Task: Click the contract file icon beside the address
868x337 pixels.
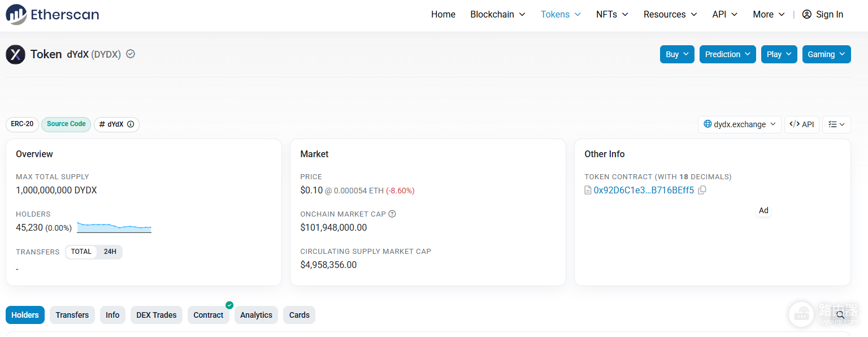Action: pos(588,191)
